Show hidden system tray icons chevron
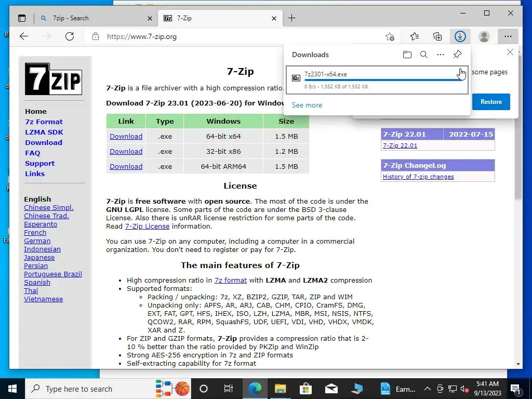 click(x=428, y=389)
